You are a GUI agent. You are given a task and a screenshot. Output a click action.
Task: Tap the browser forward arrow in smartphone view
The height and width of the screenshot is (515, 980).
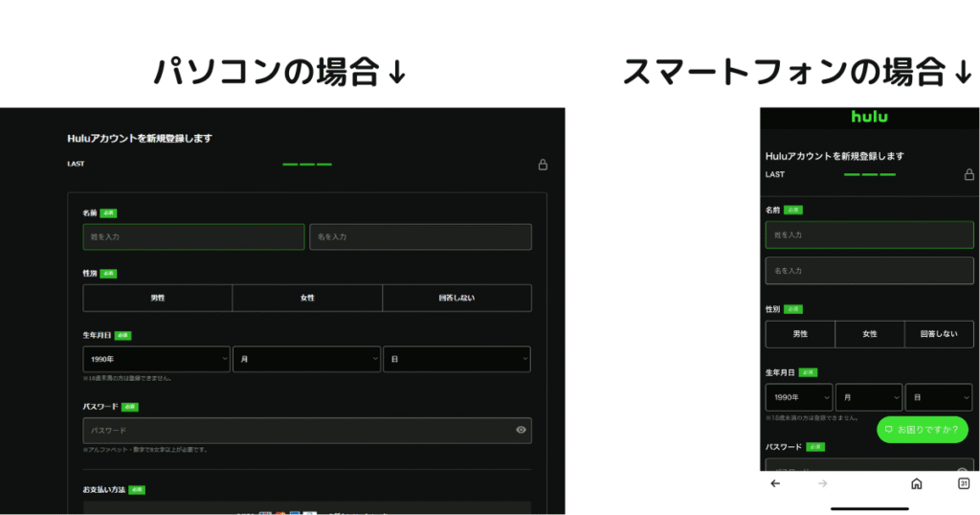tap(822, 483)
